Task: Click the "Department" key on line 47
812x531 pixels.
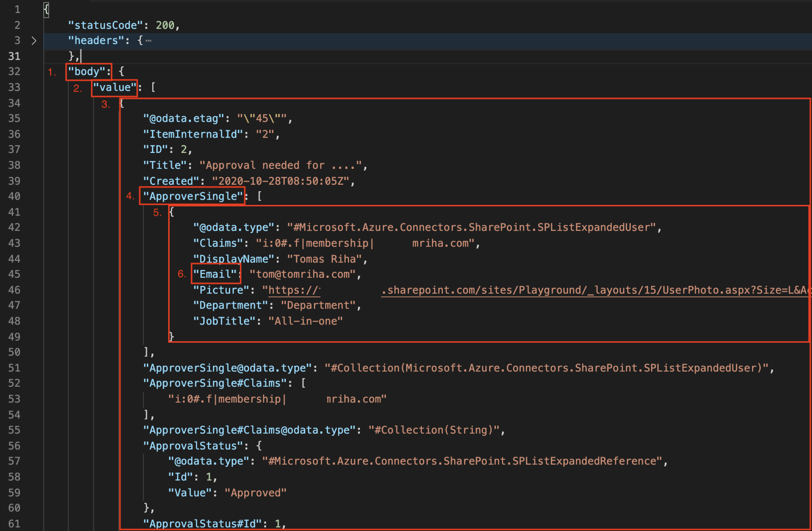Action: coord(230,306)
